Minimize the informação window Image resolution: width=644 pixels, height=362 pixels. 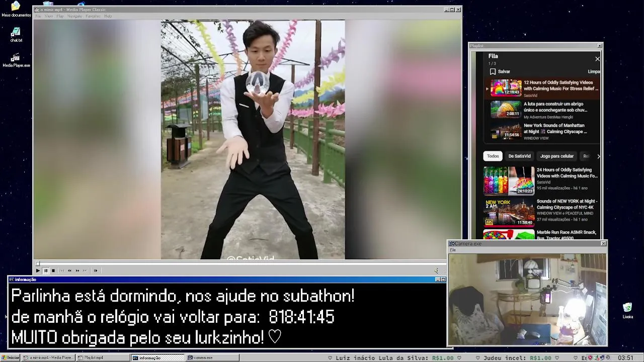(437, 280)
